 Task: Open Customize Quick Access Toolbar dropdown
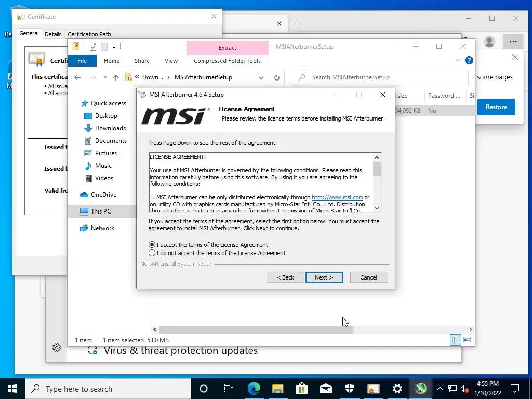114,47
